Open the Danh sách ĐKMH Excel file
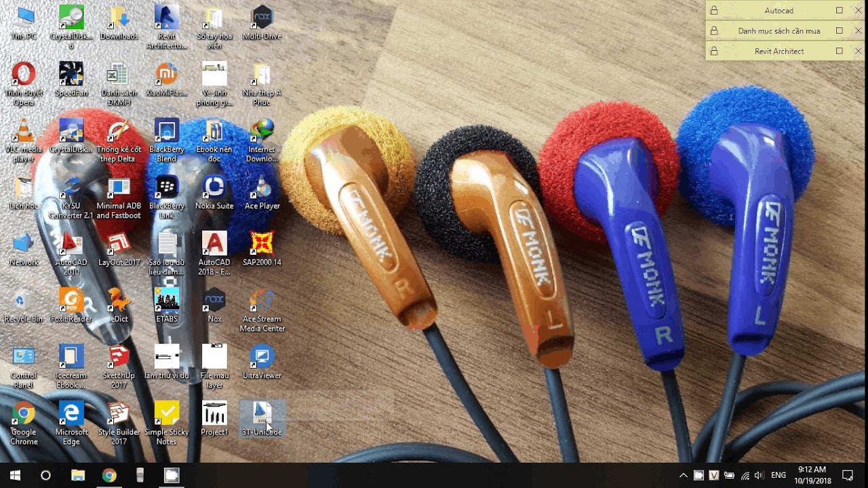This screenshot has width=868, height=488. 119,84
